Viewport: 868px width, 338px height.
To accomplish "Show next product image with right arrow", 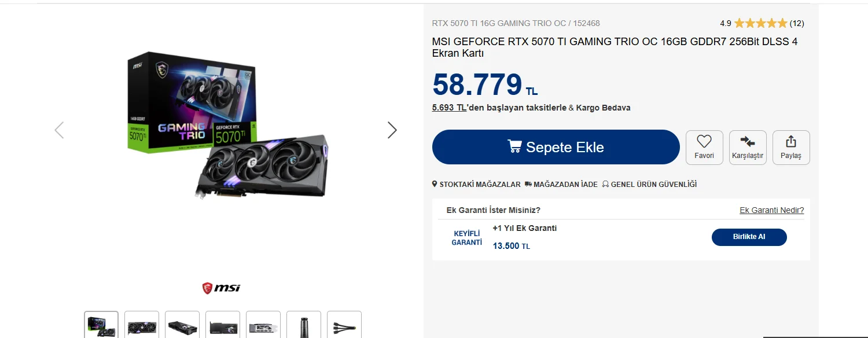I will pyautogui.click(x=392, y=130).
